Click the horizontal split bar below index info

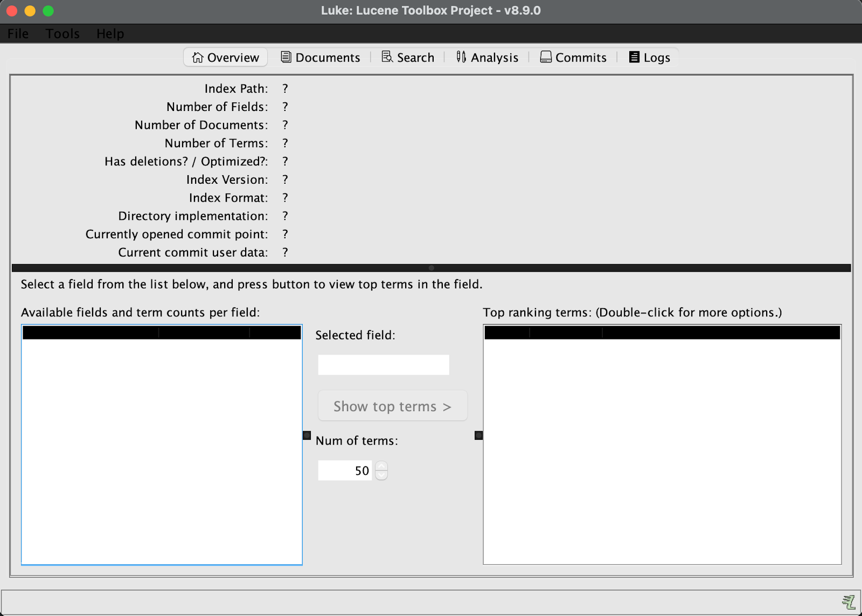click(x=431, y=268)
